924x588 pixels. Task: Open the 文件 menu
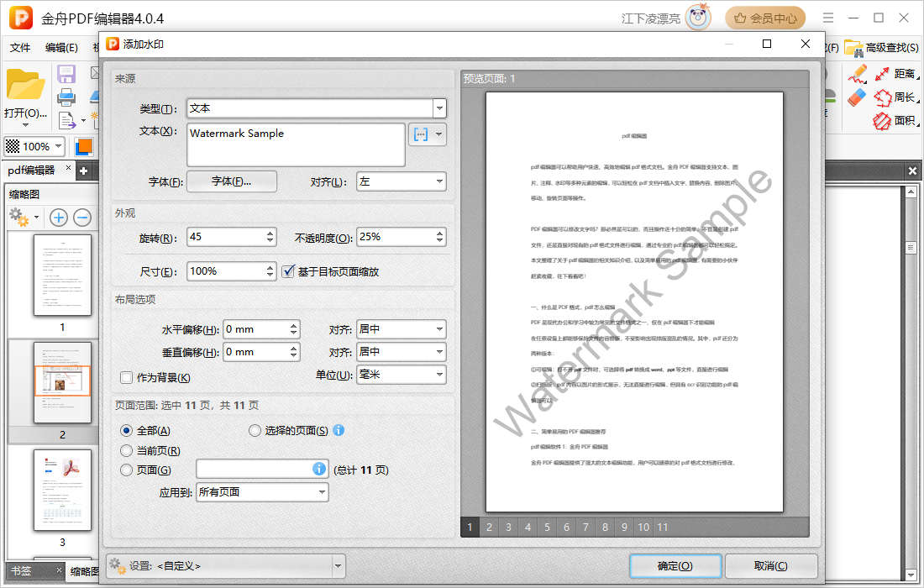coord(20,48)
